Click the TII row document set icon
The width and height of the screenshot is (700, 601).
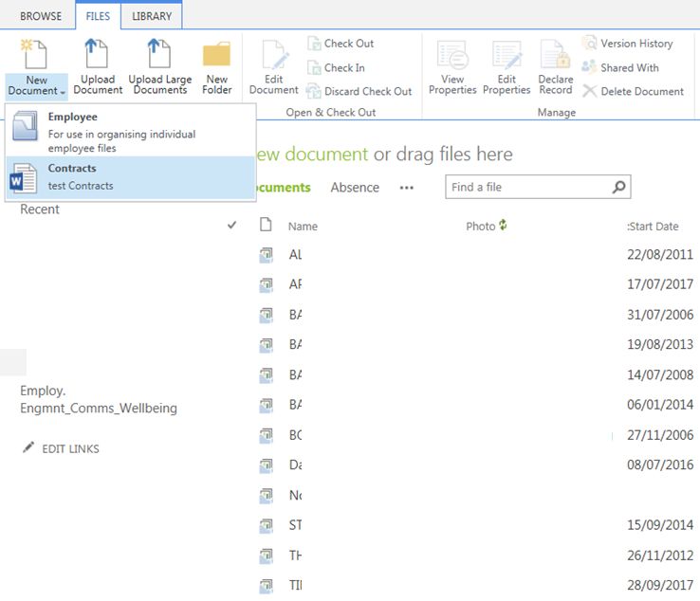pyautogui.click(x=267, y=586)
